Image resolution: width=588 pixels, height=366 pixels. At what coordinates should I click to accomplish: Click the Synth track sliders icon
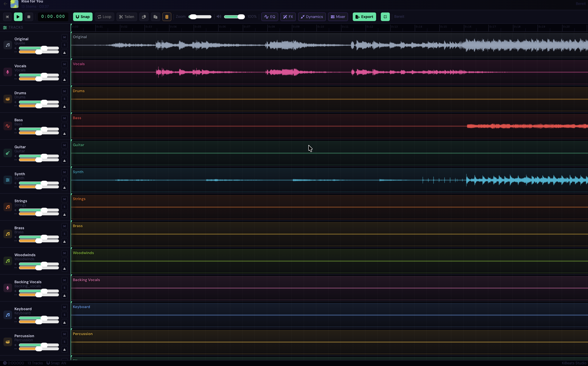click(8, 180)
